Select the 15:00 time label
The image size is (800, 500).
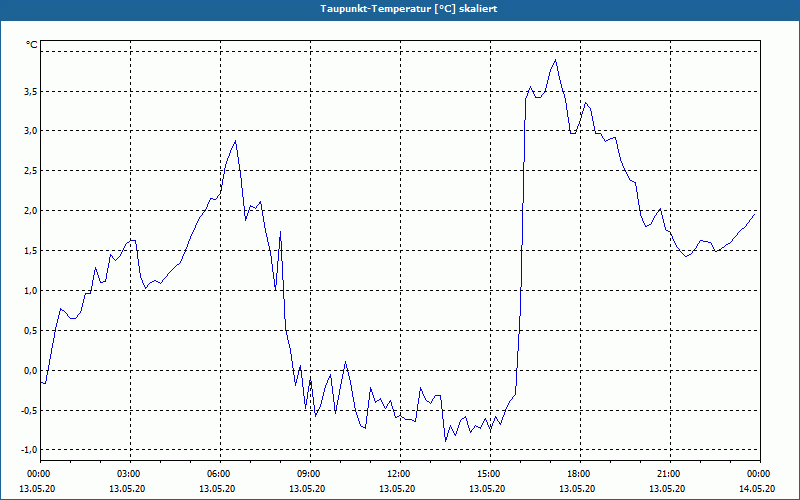(x=488, y=474)
